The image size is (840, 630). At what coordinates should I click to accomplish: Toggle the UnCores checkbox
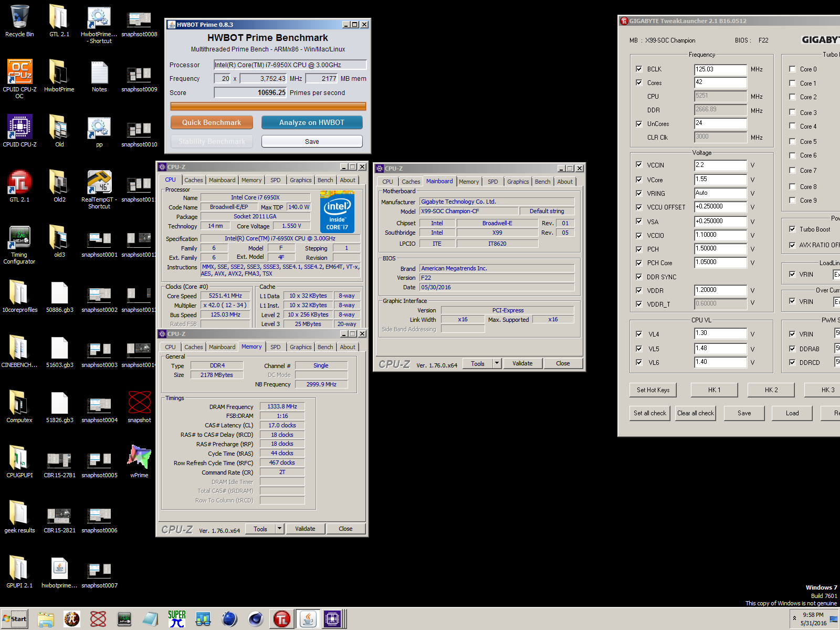click(639, 124)
